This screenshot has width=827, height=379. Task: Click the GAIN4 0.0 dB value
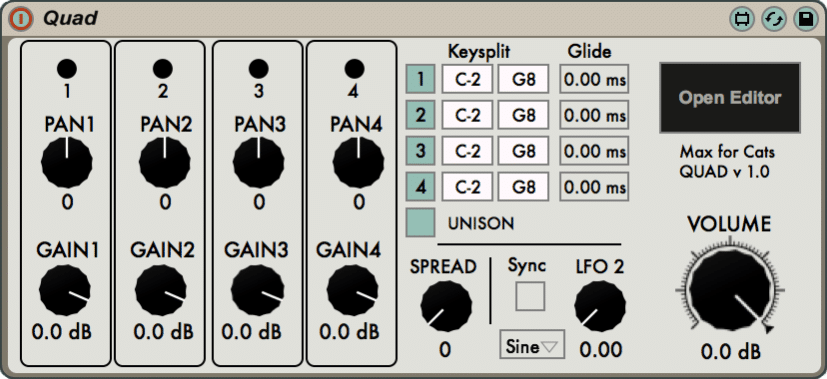tap(350, 332)
